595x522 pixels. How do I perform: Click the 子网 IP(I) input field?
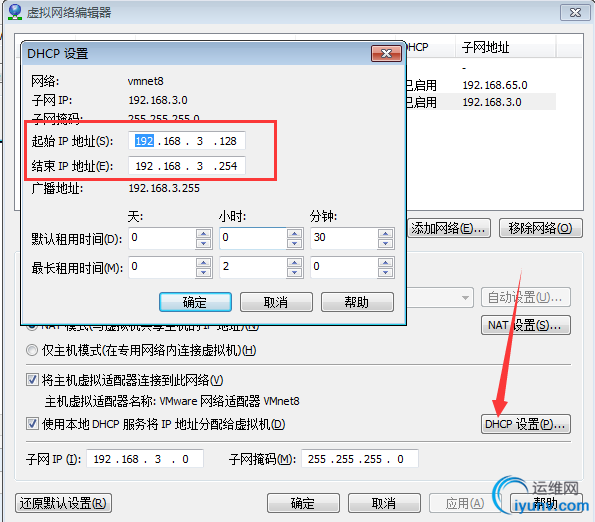pos(145,459)
